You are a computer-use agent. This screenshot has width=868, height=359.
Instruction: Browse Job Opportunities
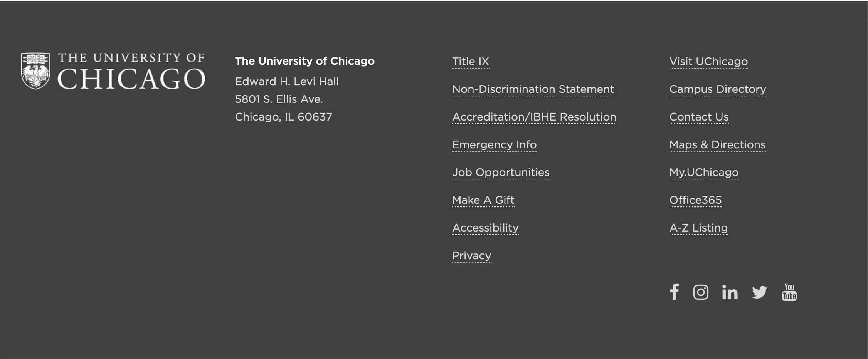coord(501,172)
